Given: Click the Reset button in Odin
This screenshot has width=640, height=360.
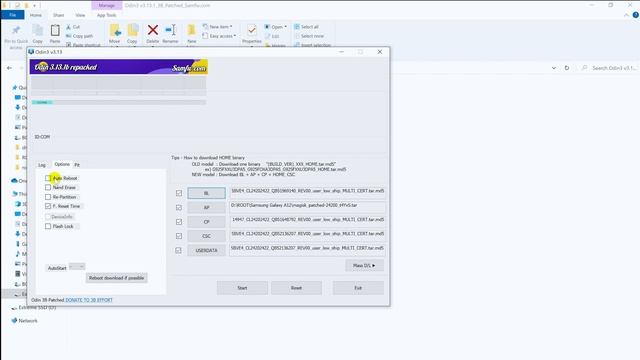Looking at the screenshot, I should pos(296,288).
